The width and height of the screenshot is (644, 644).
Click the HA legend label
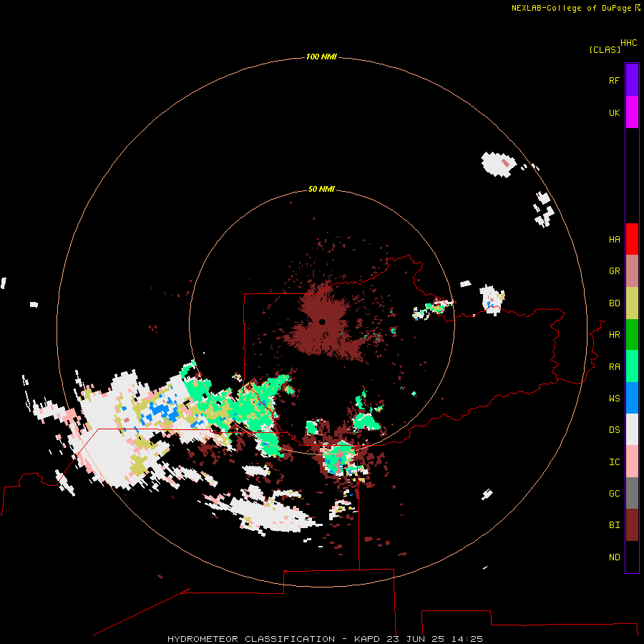pyautogui.click(x=614, y=240)
